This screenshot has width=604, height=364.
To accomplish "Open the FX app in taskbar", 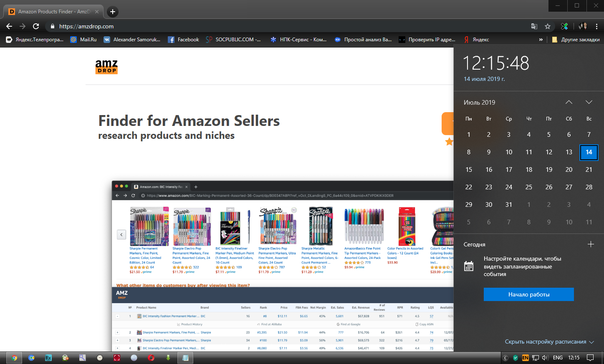I will (48, 358).
